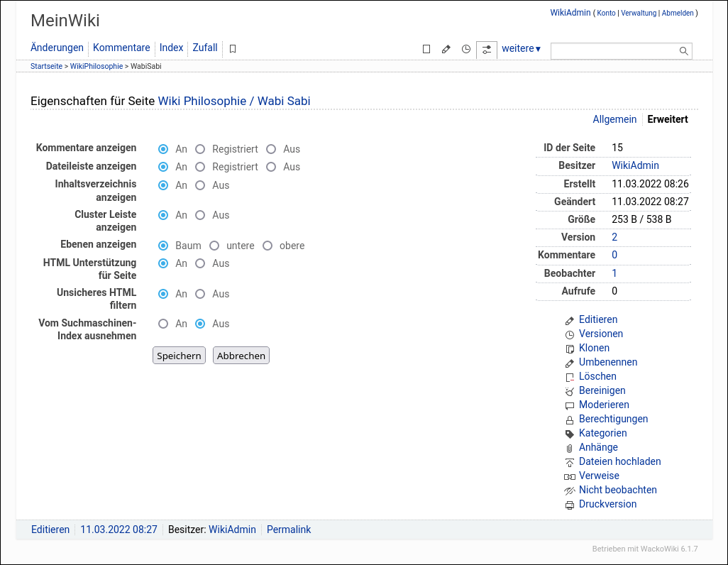The width and height of the screenshot is (728, 565).
Task: Expand the weitere dropdown menu
Action: (x=521, y=48)
